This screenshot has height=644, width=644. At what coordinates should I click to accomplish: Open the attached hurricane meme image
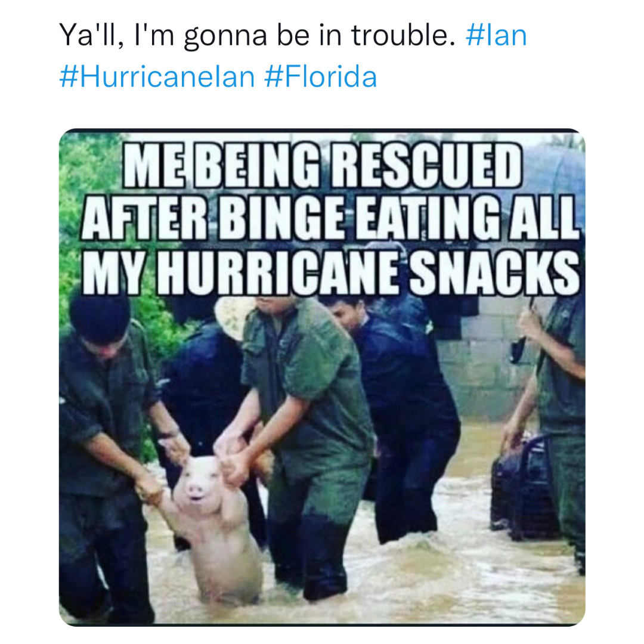point(322,377)
